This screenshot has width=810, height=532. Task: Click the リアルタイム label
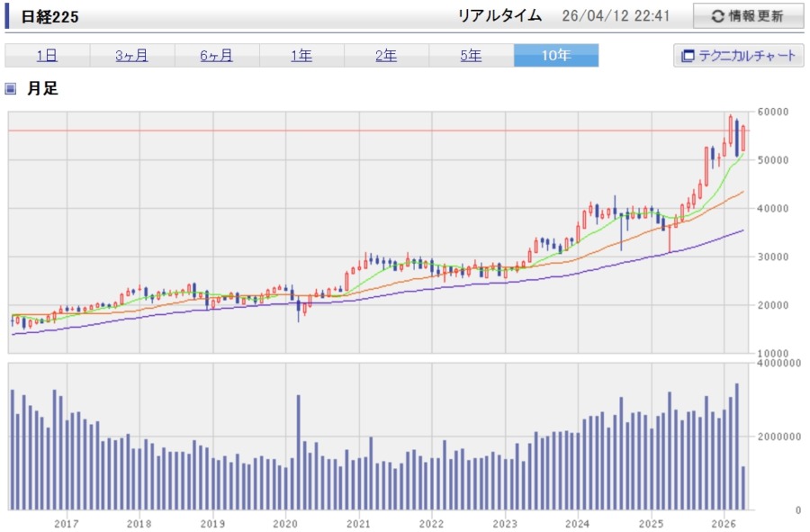[499, 16]
